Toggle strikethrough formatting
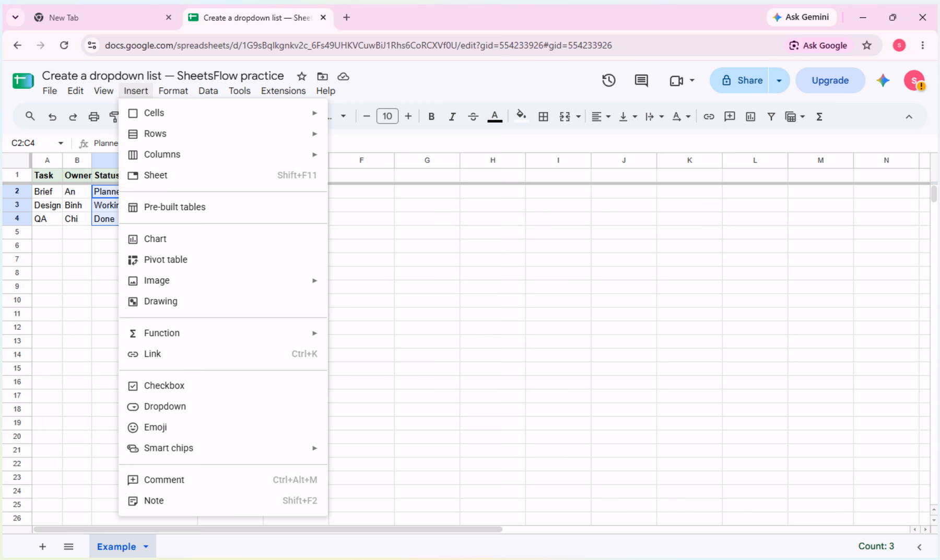The width and height of the screenshot is (940, 560). (473, 117)
